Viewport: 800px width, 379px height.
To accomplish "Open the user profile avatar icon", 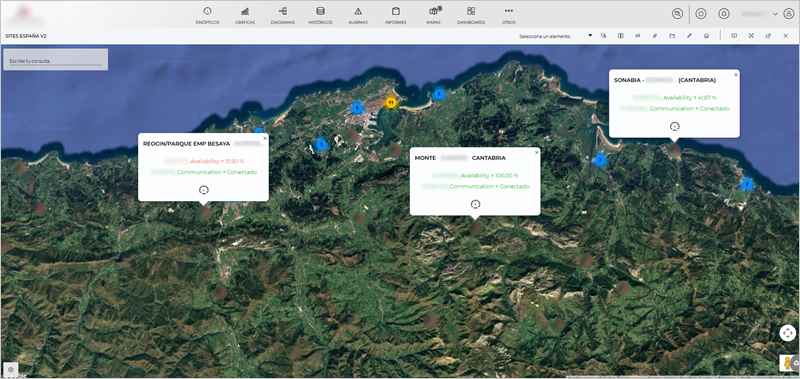I will 789,14.
